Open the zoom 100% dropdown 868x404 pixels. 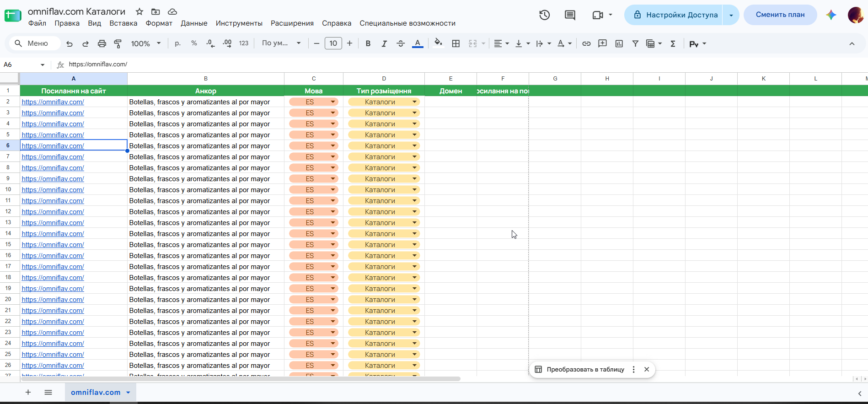(x=146, y=43)
